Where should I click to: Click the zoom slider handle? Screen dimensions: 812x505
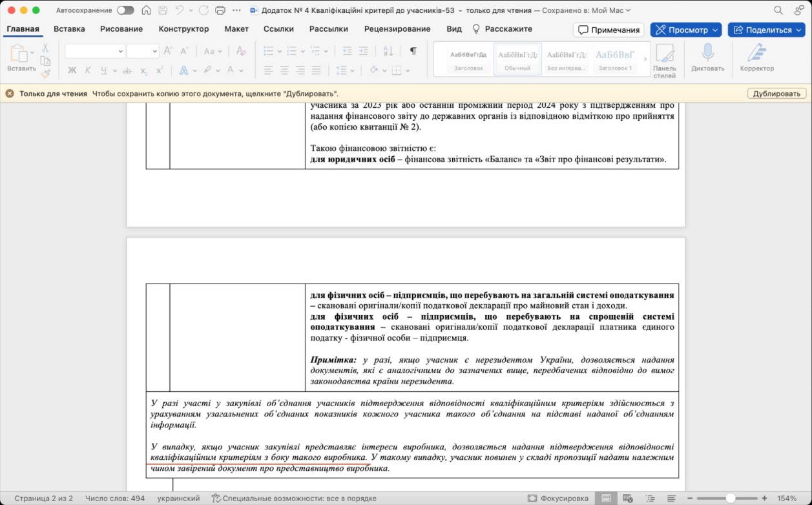pos(730,498)
